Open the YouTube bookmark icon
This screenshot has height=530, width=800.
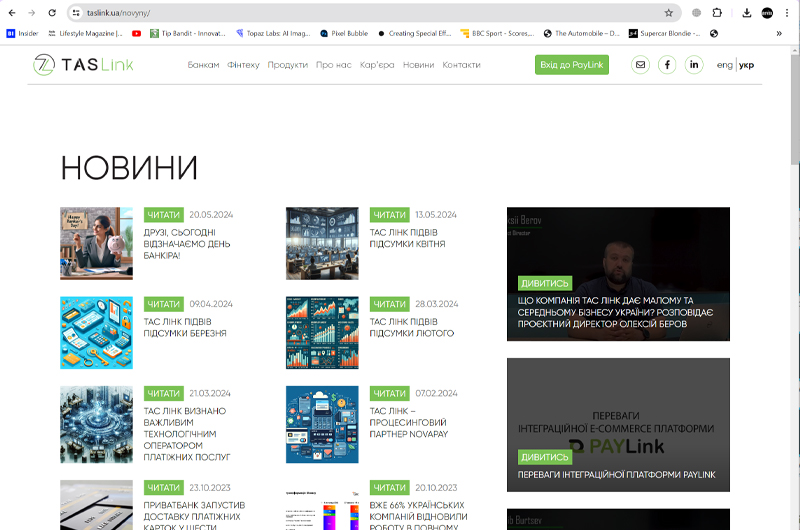[136, 33]
